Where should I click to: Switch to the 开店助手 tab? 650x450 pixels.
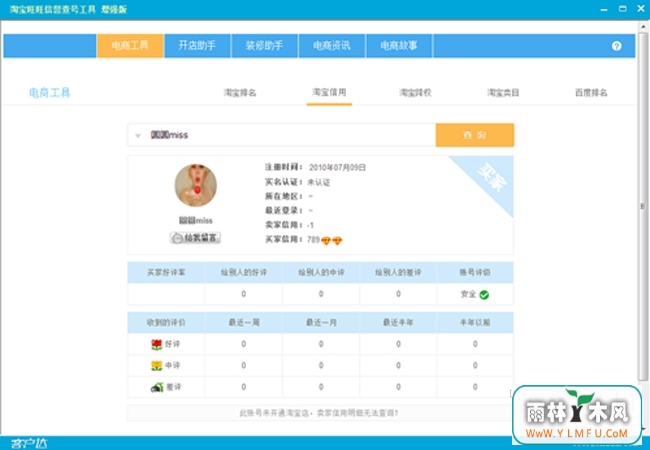pos(197,46)
